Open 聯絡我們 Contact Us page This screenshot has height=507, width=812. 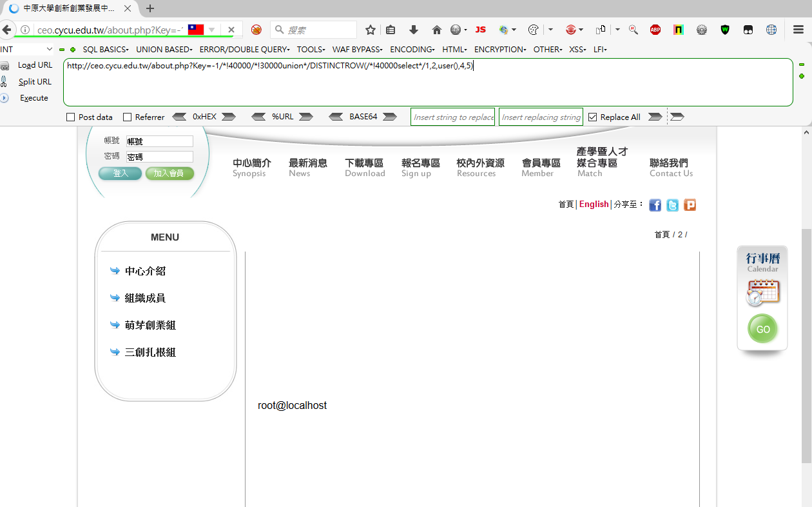[x=671, y=168]
